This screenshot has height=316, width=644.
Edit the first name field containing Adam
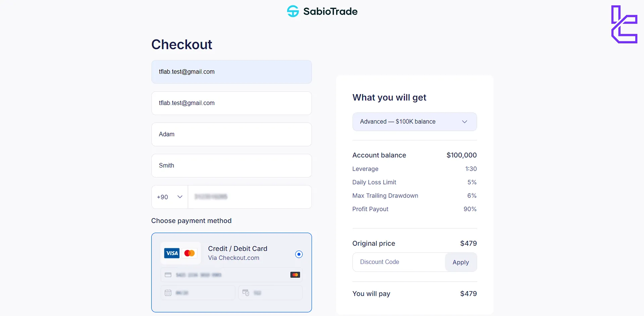(231, 134)
